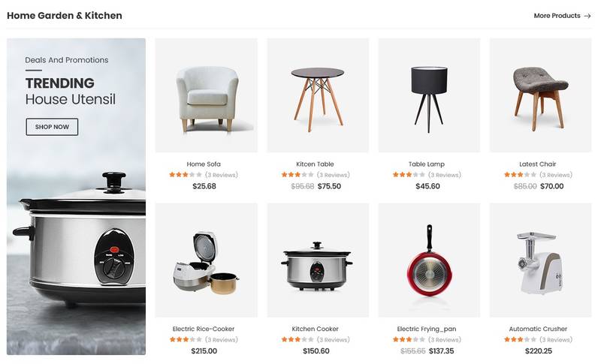The height and width of the screenshot is (364, 601).
Task: Click the Automatic Crusher title link
Action: (538, 329)
